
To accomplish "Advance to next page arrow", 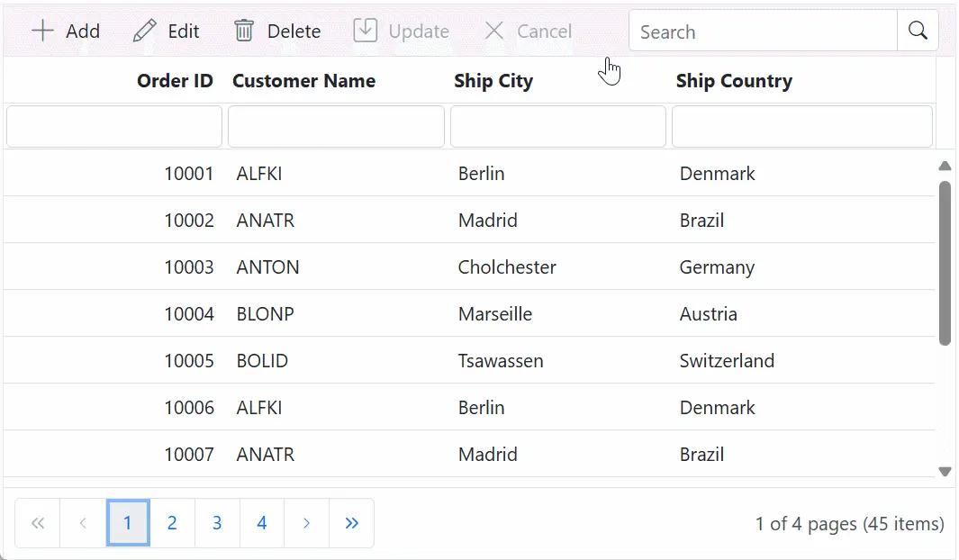I will 306,522.
